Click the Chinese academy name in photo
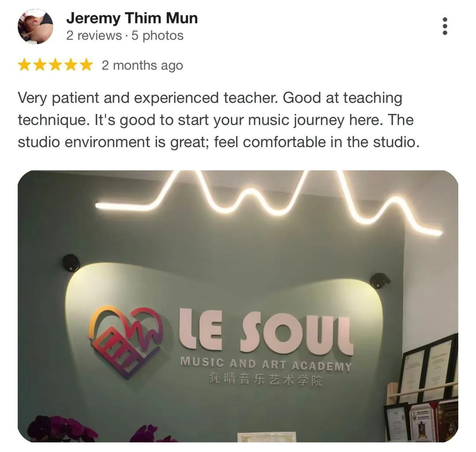 (266, 379)
